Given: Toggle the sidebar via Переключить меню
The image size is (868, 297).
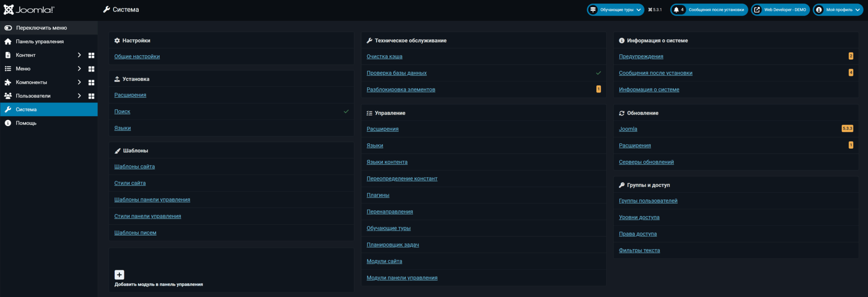Looking at the screenshot, I should [42, 28].
